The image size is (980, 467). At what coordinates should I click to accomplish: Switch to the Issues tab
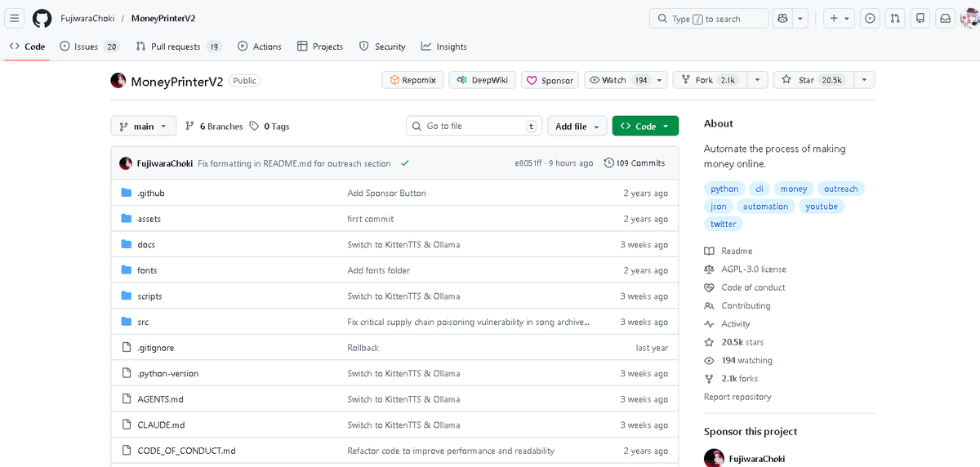(89, 47)
